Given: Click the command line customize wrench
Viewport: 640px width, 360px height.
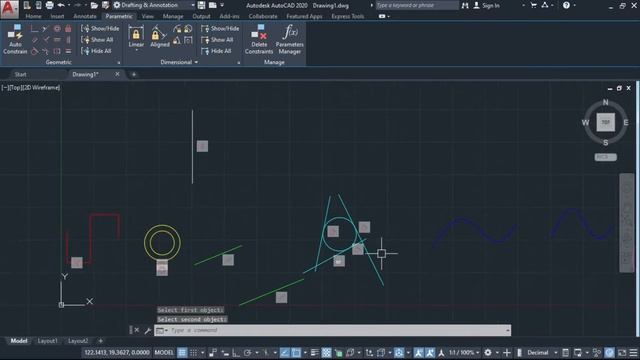Looking at the screenshot, I should (148, 330).
